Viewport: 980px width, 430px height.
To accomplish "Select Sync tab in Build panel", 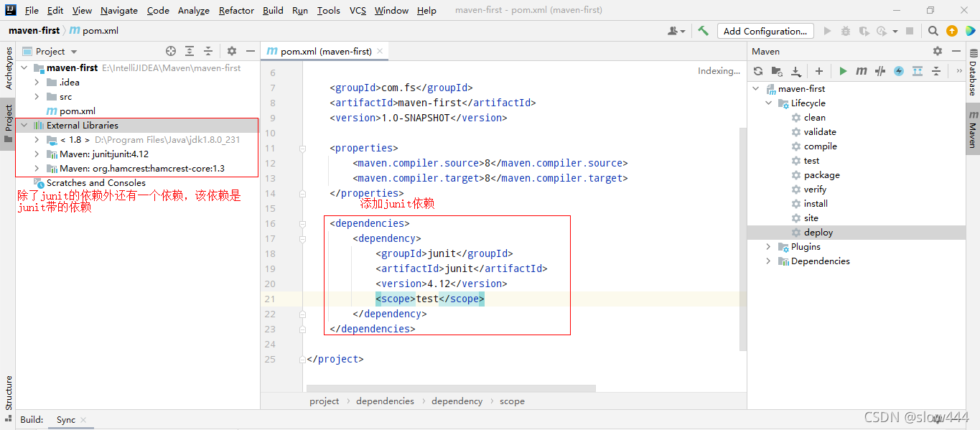I will [66, 420].
